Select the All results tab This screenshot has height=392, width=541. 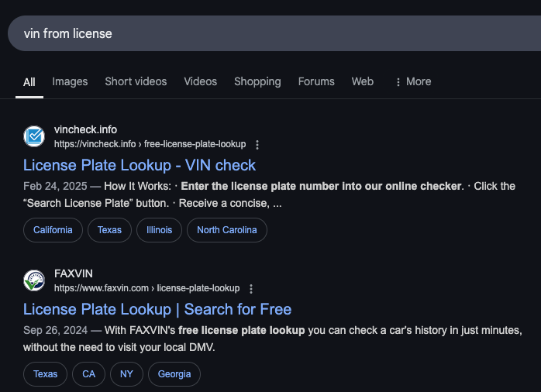pyautogui.click(x=29, y=82)
